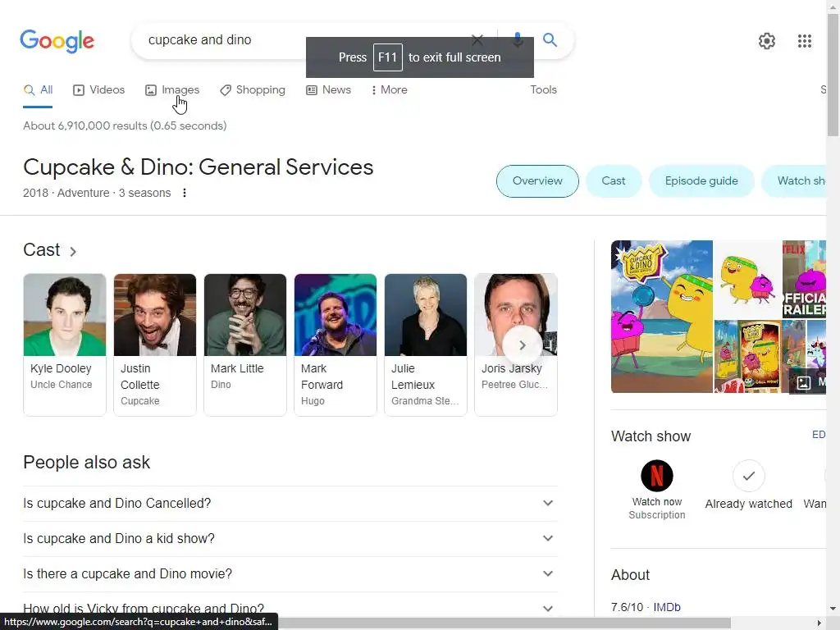Open the three-dot menu beside 3 seasons
This screenshot has height=630, width=840.
point(185,193)
